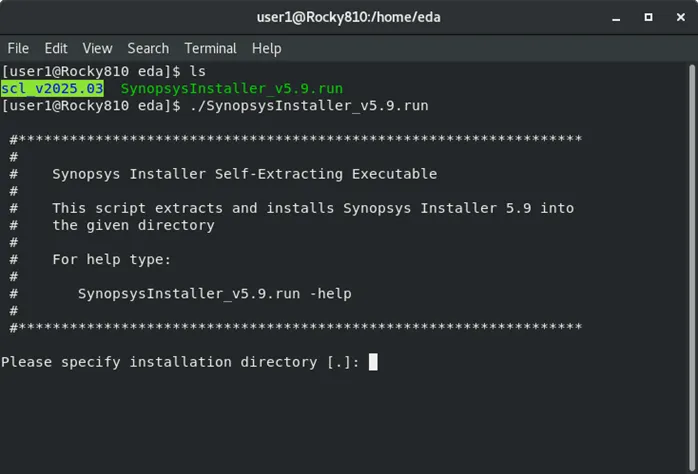Screen dimensions: 698x474
Task: Maximize the terminal window
Action: coord(649,17)
